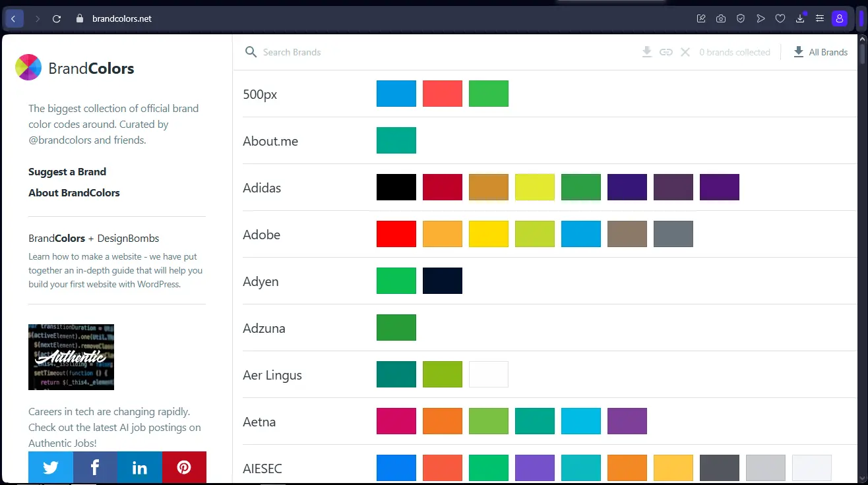Click the Aer Lingus white swatch
The width and height of the screenshot is (868, 485).
coord(489,374)
